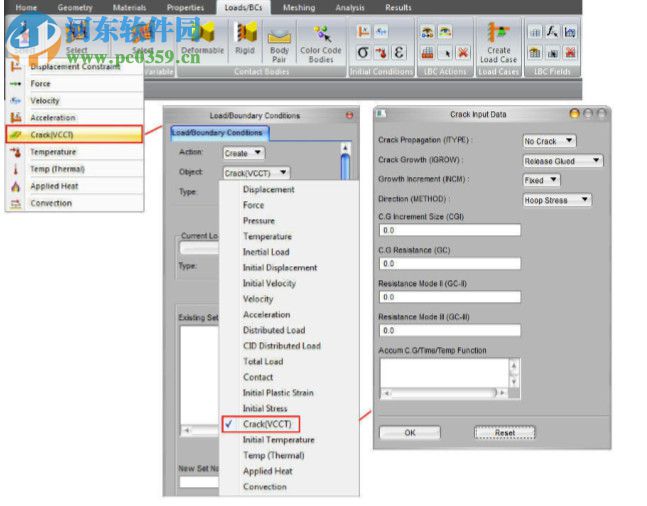
Task: Click the Convection icon in the list
Action: point(16,203)
